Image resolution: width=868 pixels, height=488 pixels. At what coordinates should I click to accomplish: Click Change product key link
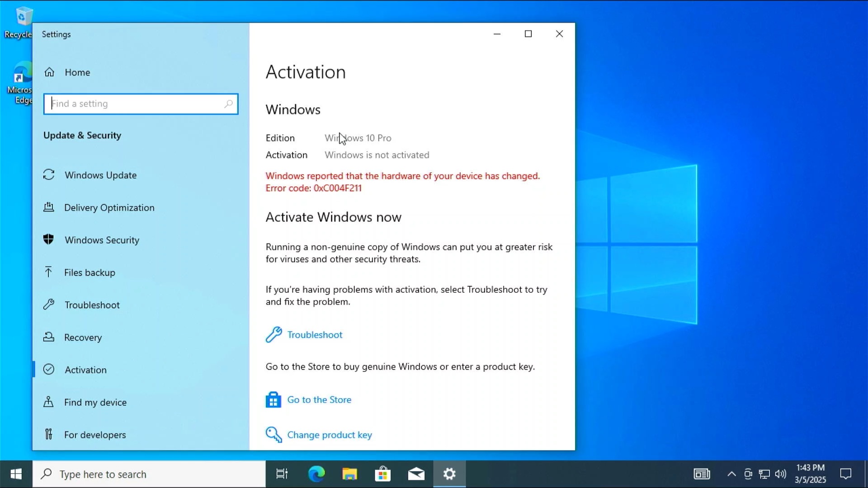point(330,435)
